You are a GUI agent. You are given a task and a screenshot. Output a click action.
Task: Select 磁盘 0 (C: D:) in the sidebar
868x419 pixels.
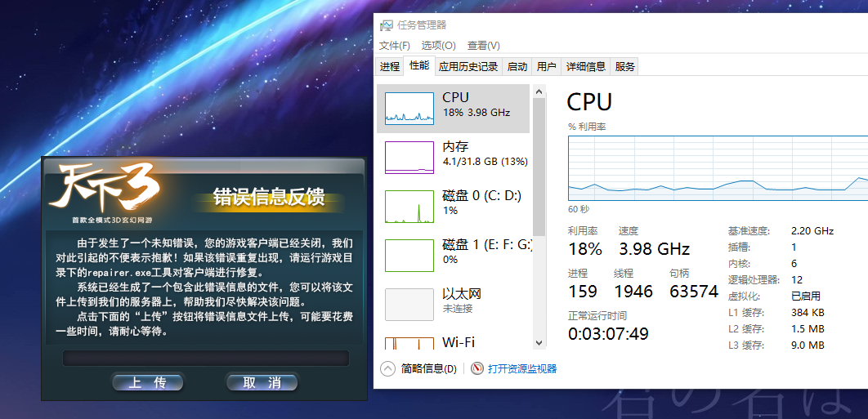tap(453, 206)
